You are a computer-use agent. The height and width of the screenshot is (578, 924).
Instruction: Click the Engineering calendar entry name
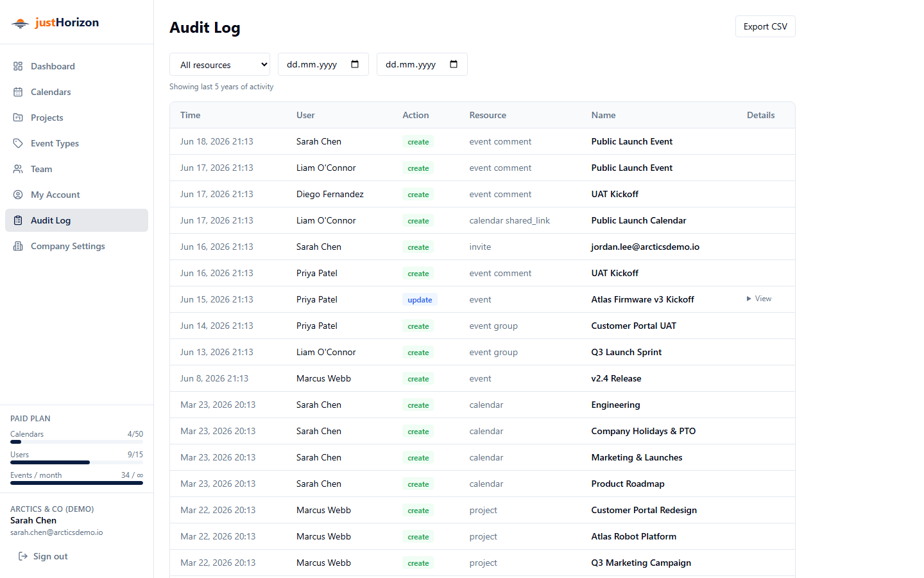coord(615,405)
